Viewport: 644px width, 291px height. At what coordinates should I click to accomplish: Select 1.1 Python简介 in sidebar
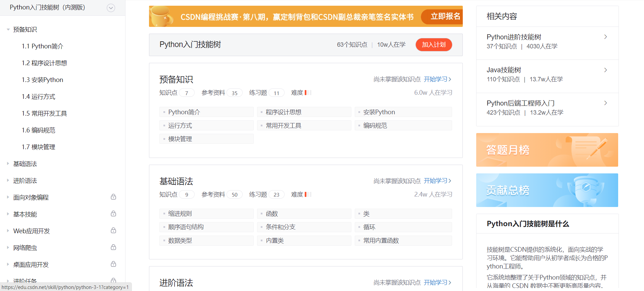click(x=42, y=46)
